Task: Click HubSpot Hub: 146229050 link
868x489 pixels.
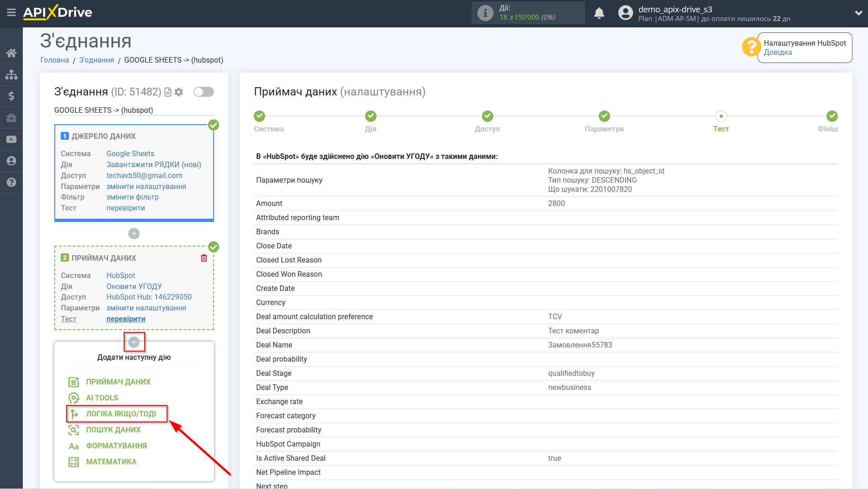Action: coord(149,297)
